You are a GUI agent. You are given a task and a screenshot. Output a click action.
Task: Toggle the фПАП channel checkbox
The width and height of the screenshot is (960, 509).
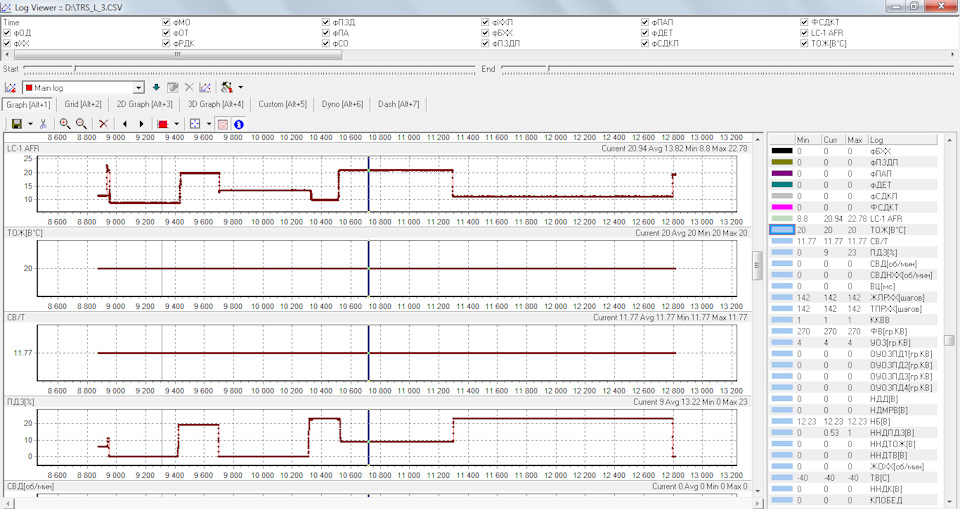(645, 22)
